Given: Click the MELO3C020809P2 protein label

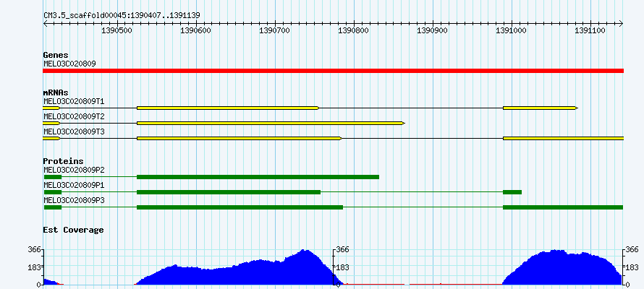Looking at the screenshot, I should (x=74, y=170).
